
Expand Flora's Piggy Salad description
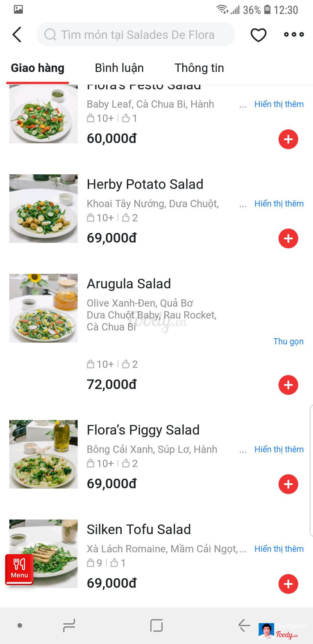click(279, 449)
